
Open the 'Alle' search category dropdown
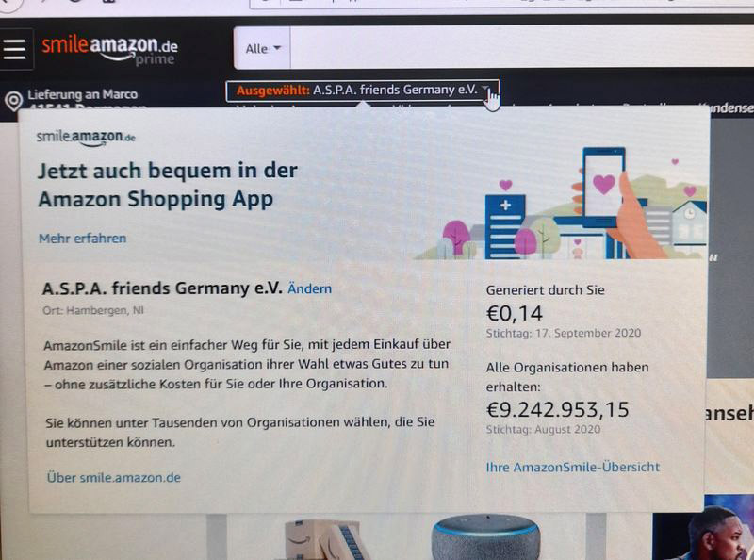[x=263, y=48]
